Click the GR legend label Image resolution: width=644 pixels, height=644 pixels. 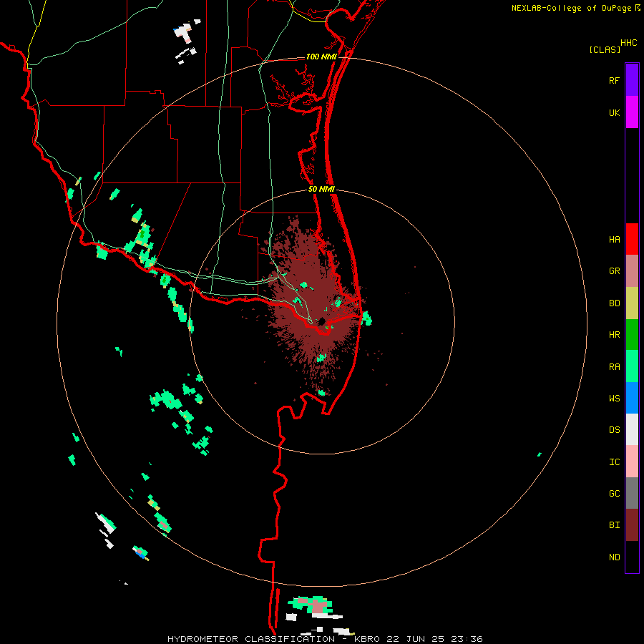(614, 271)
